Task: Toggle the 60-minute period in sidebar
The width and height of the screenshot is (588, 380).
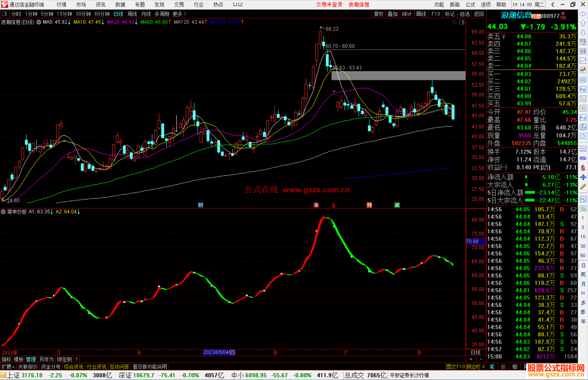Action: tap(583, 256)
